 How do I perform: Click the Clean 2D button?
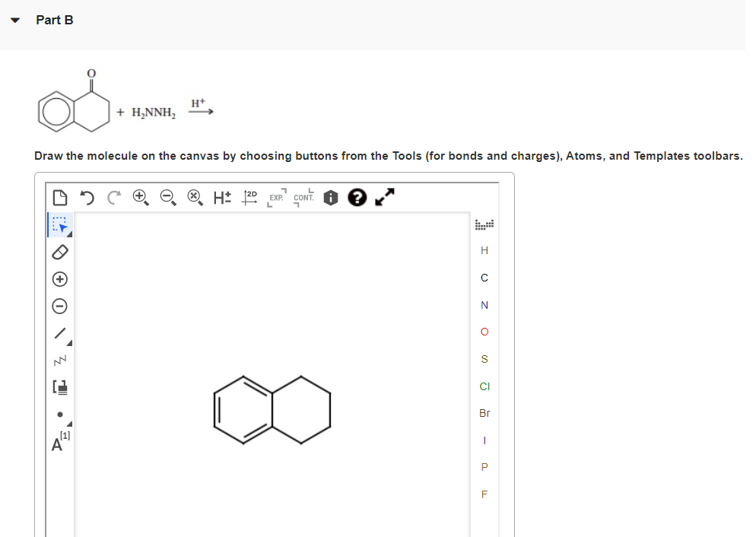(249, 197)
